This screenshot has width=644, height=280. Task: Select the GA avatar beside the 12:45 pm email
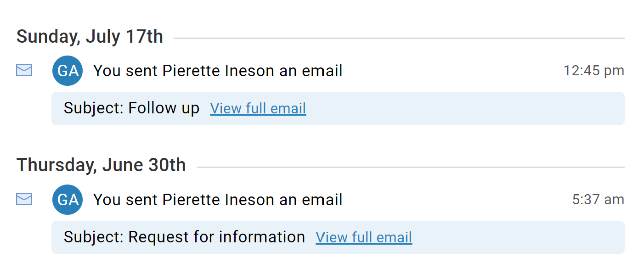pyautogui.click(x=68, y=71)
